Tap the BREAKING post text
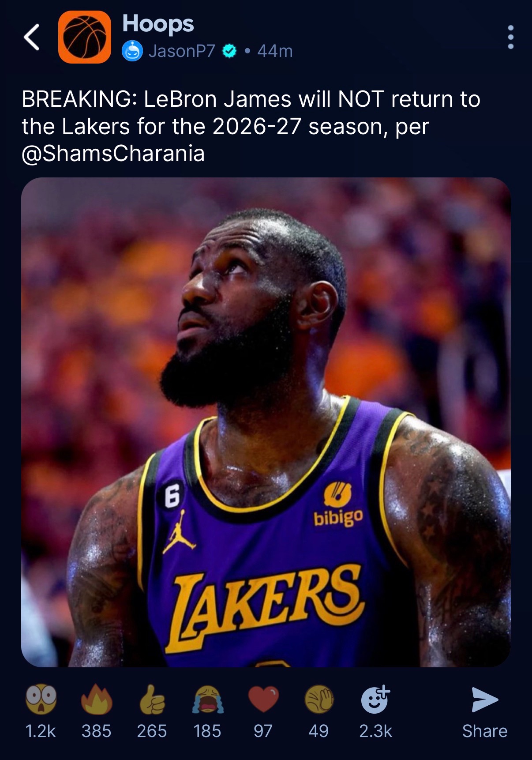532x760 pixels. click(251, 126)
